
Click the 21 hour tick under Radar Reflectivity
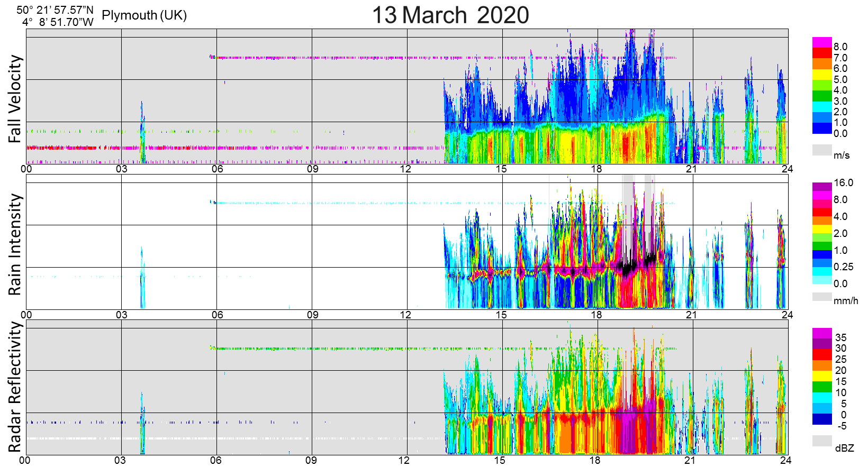point(690,460)
